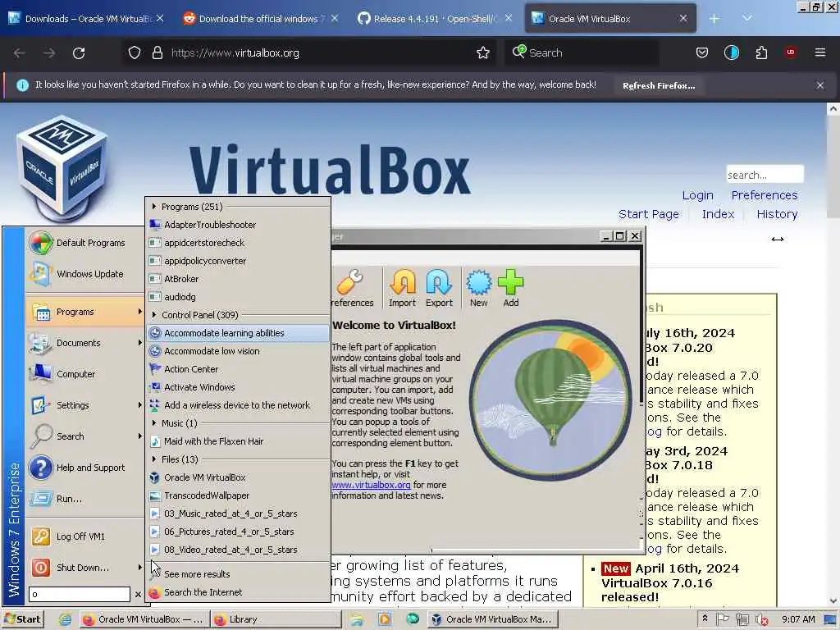This screenshot has width=840, height=630.
Task: Open Computer from Start menu
Action: pos(84,374)
